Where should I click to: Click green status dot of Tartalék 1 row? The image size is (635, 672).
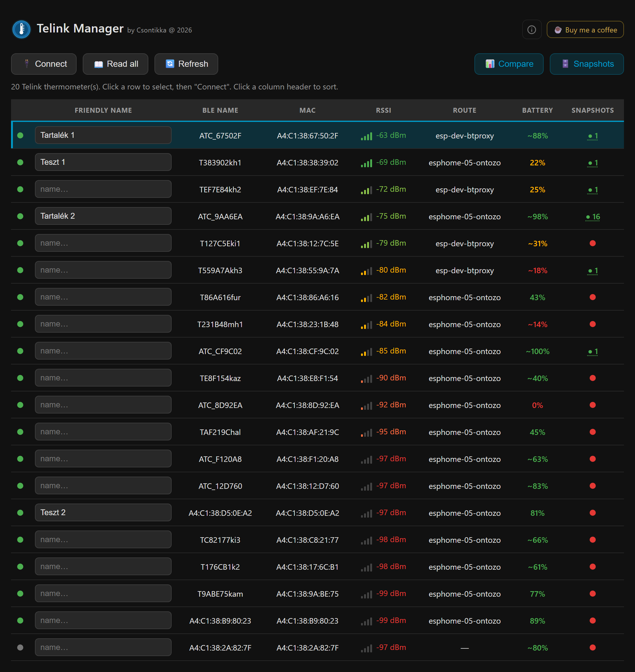tap(20, 135)
